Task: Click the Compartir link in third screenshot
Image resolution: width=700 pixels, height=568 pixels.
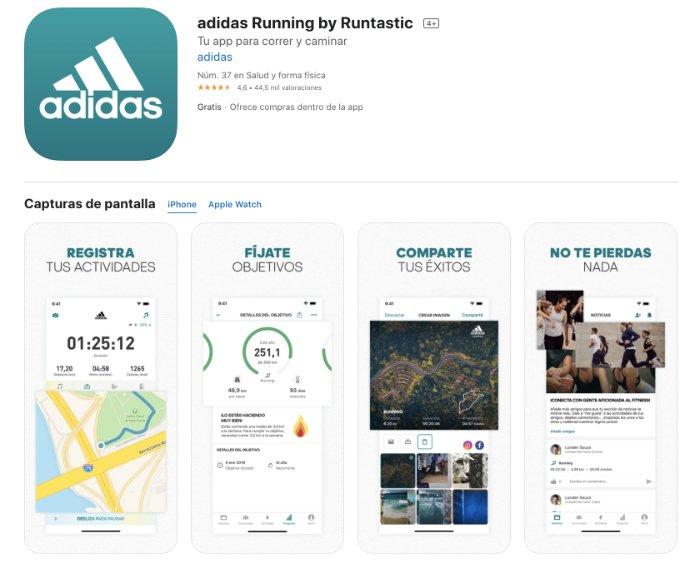Action: point(472,315)
